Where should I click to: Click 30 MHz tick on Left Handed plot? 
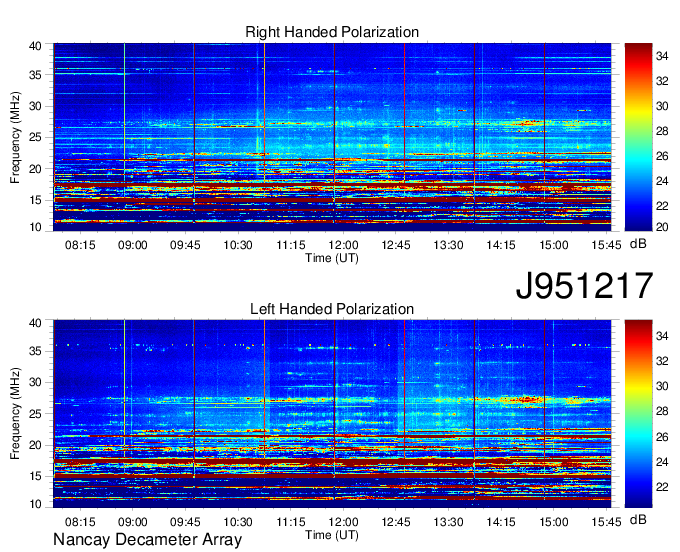click(x=35, y=382)
